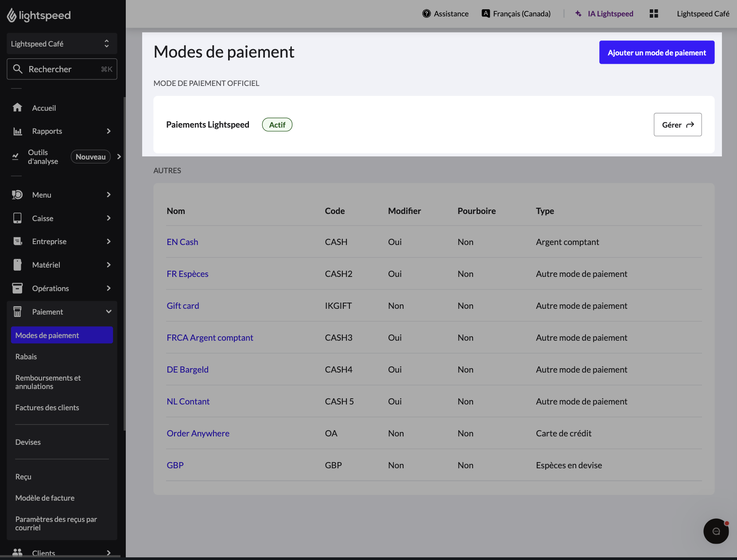Viewport: 737px width, 560px height.
Task: Open the Gift card payment method
Action: click(x=183, y=306)
